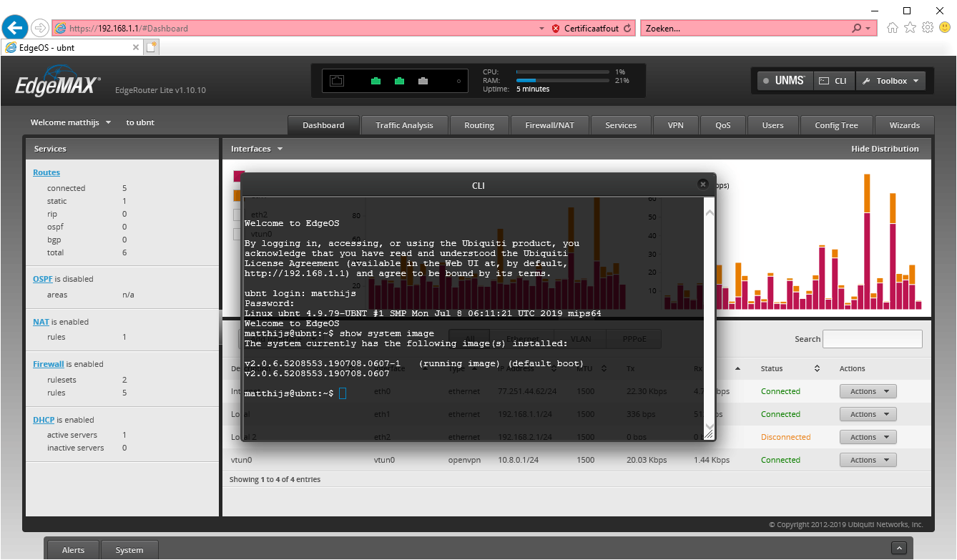Switch to the VPN tab
This screenshot has width=957, height=560.
pos(676,125)
